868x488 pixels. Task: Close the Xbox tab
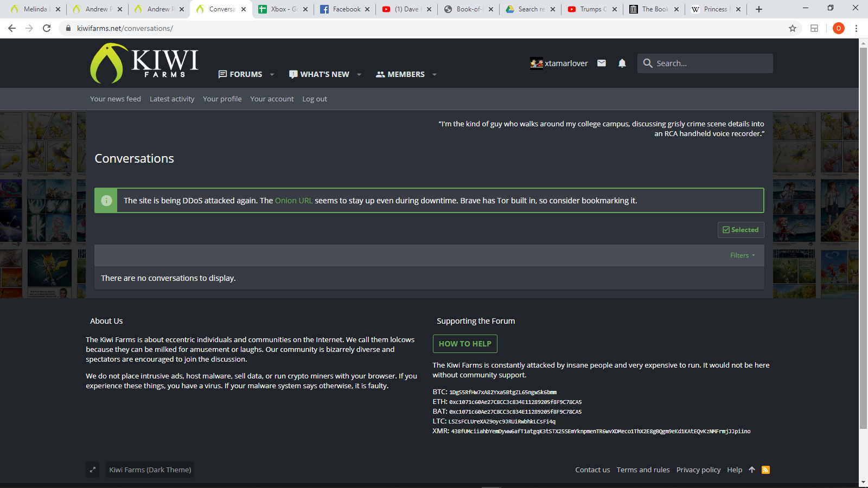(305, 9)
